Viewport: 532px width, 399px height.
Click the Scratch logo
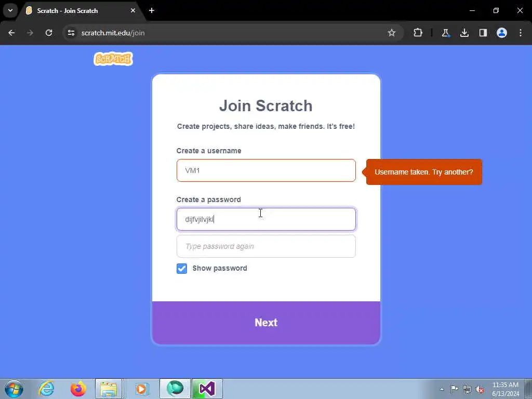tap(113, 59)
